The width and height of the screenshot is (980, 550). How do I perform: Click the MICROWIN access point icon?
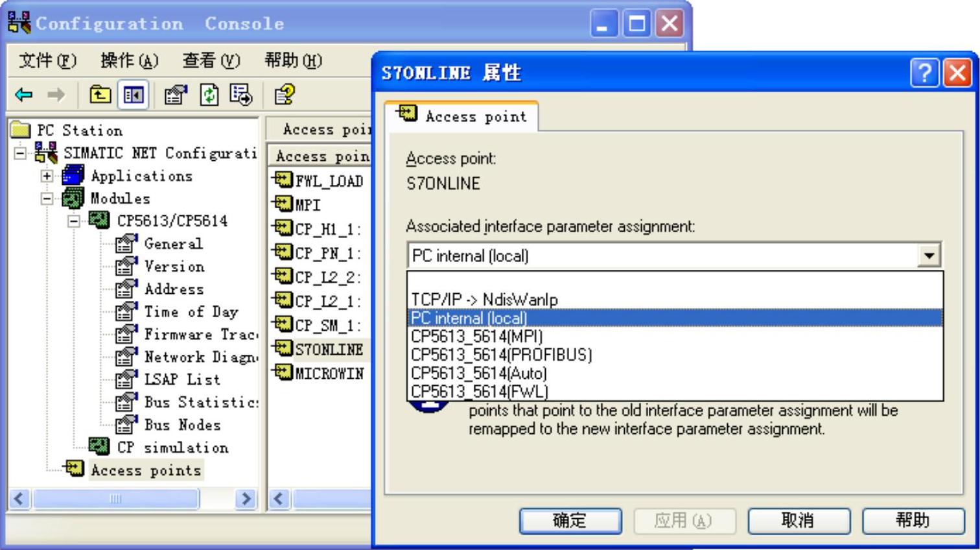tap(283, 372)
